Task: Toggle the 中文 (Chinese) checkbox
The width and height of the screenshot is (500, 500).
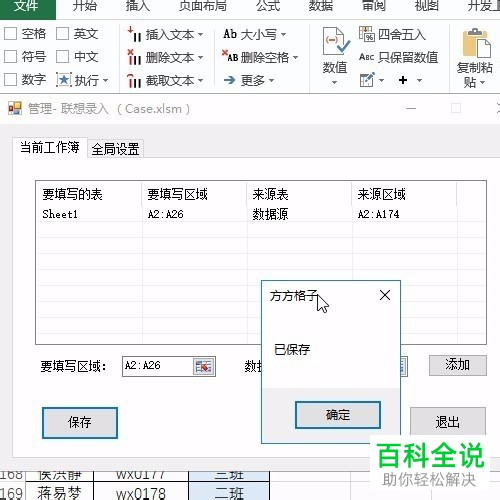Action: tap(62, 57)
